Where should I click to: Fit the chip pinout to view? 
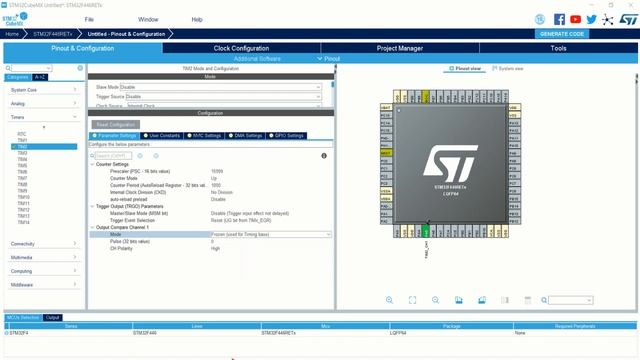click(x=412, y=300)
